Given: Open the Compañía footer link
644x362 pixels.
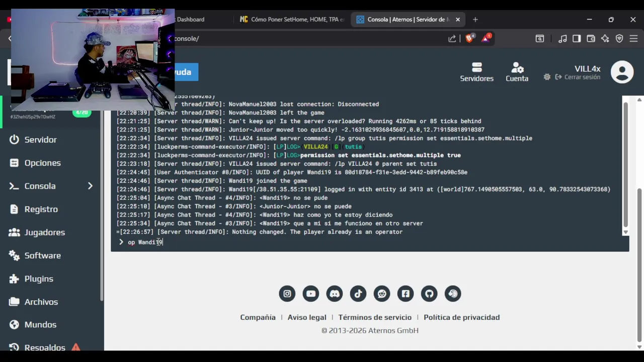Looking at the screenshot, I should tap(258, 317).
